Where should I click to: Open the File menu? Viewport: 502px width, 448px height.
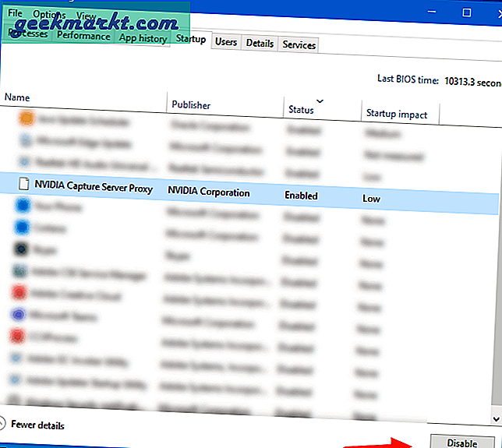point(15,14)
